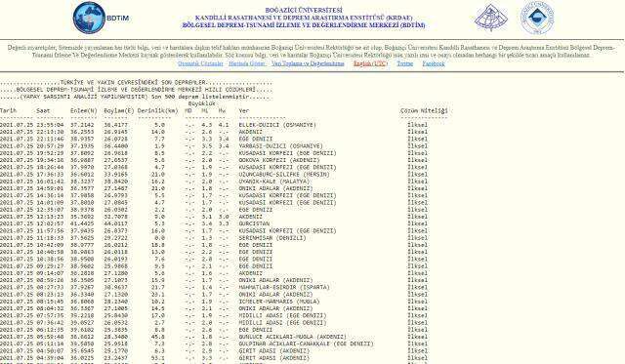625x364 pixels.
Task: Click the Yer column header
Action: (x=243, y=110)
